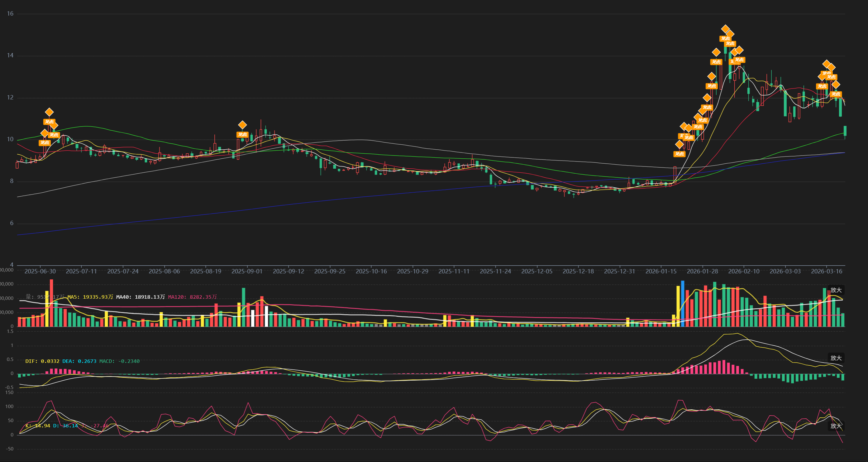The height and width of the screenshot is (462, 868).
Task: Click the last green candlestick on the right
Action: pyautogui.click(x=845, y=131)
